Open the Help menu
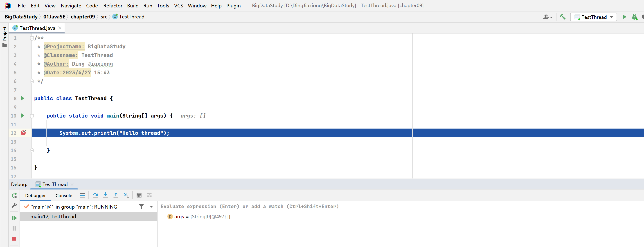This screenshot has height=247, width=644. coord(216,5)
